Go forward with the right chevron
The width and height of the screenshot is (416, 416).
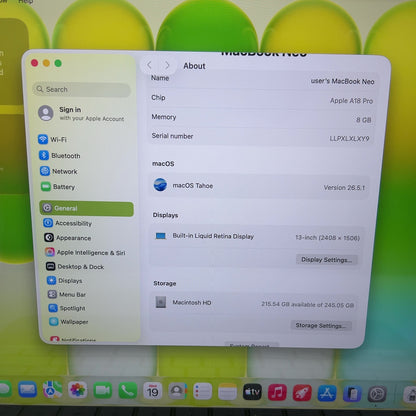[167, 65]
